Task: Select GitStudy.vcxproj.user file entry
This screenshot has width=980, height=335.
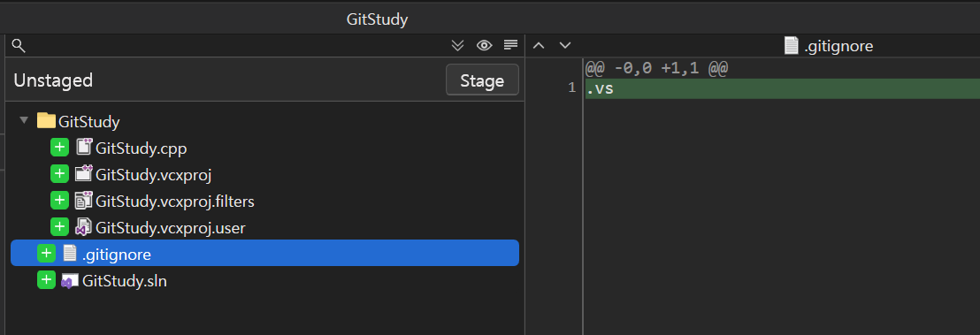Action: pyautogui.click(x=171, y=228)
